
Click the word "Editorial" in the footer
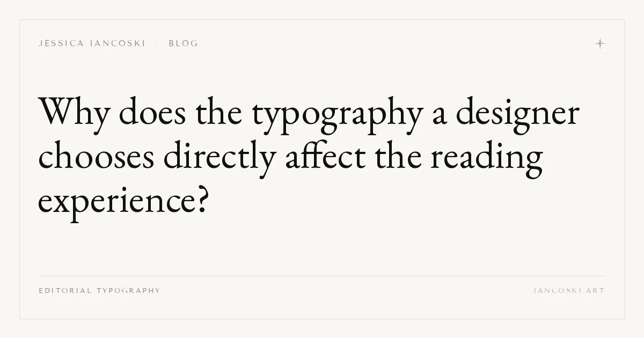65,291
